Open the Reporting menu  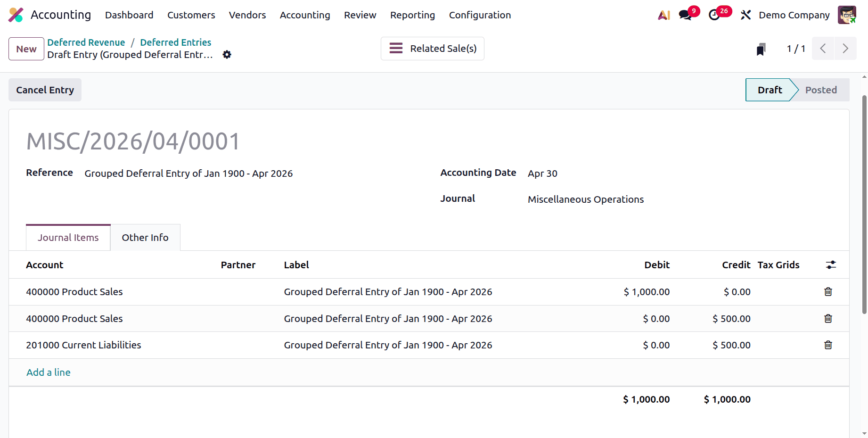point(412,15)
